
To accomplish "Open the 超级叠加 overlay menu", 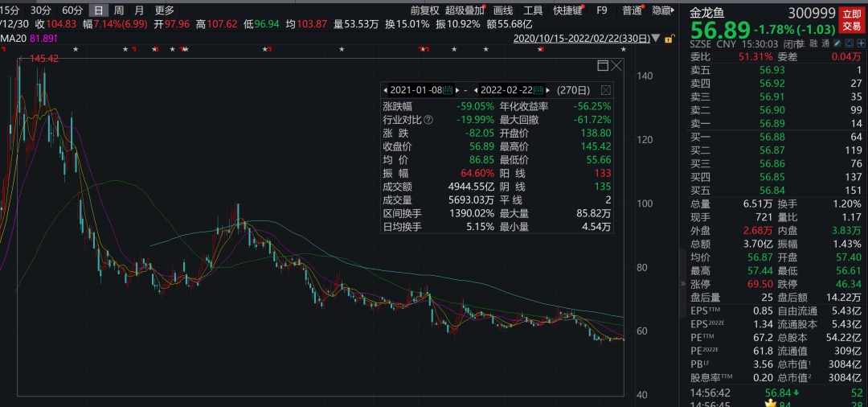I will click(x=465, y=10).
